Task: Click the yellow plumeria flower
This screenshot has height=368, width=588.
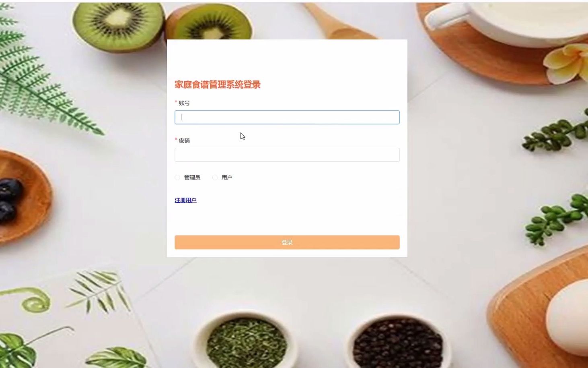Action: pyautogui.click(x=565, y=63)
